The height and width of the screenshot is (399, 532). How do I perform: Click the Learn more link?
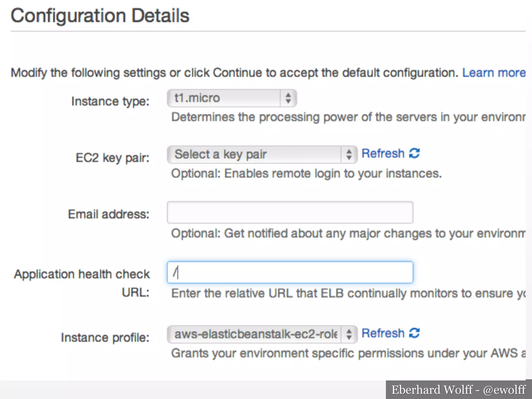pyautogui.click(x=494, y=73)
